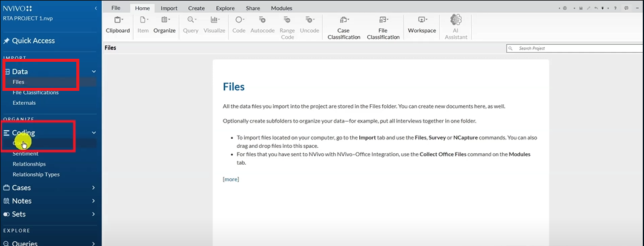The height and width of the screenshot is (246, 644).
Task: Click the Visualize chart icon
Action: click(214, 24)
